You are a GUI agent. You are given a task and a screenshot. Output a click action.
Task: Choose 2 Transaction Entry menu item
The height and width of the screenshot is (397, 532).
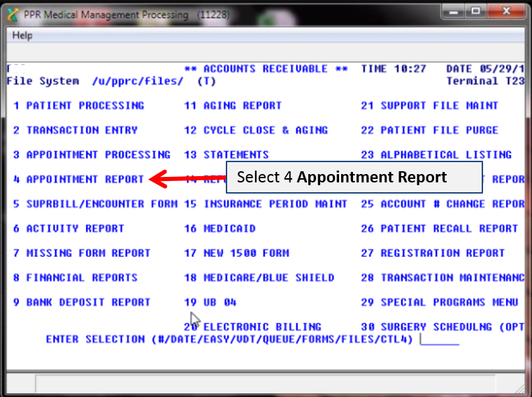(76, 130)
